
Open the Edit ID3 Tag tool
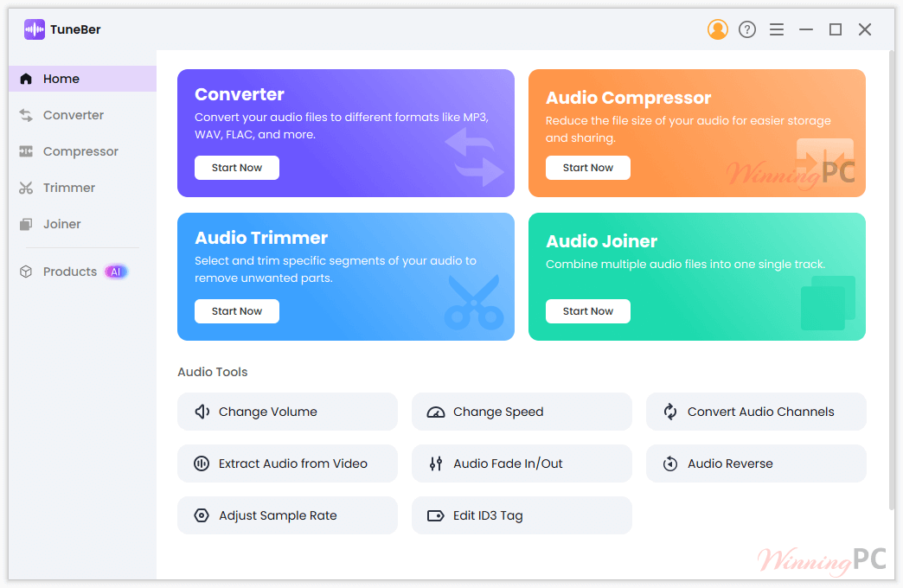(522, 515)
